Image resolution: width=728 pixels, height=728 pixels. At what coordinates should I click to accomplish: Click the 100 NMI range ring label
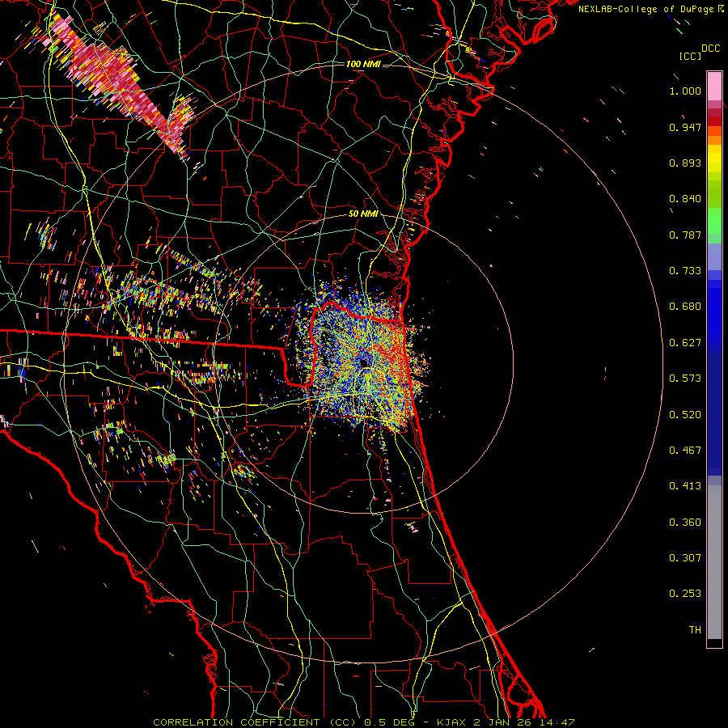[x=363, y=64]
